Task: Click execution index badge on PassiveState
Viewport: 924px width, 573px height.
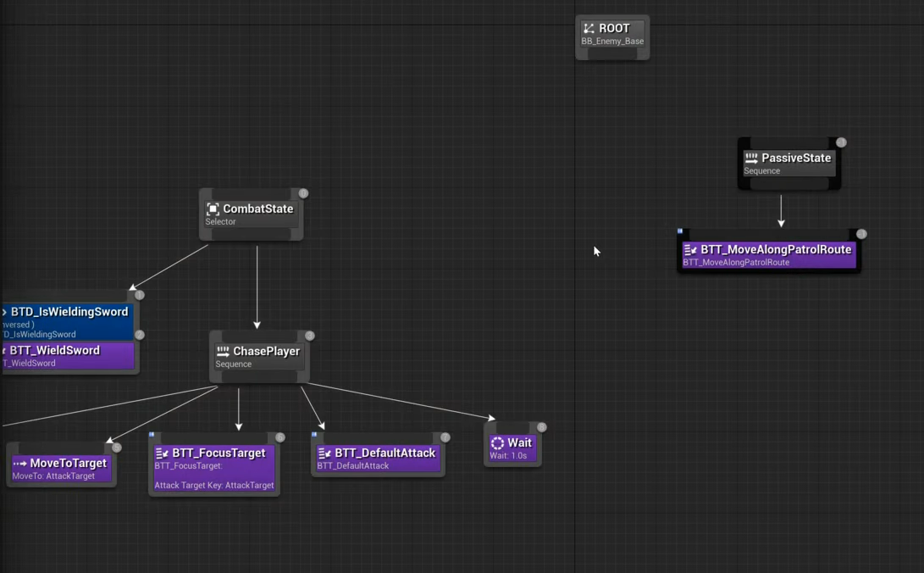Action: [x=841, y=142]
